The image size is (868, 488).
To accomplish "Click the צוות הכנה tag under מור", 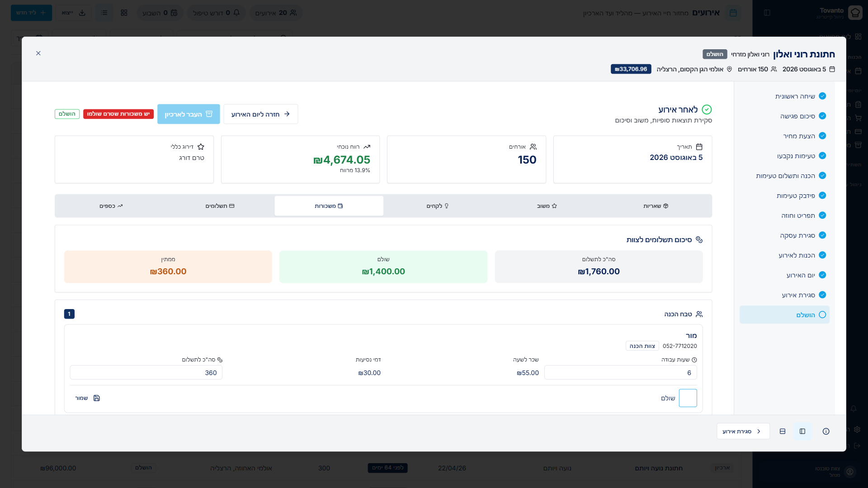I will click(x=642, y=346).
